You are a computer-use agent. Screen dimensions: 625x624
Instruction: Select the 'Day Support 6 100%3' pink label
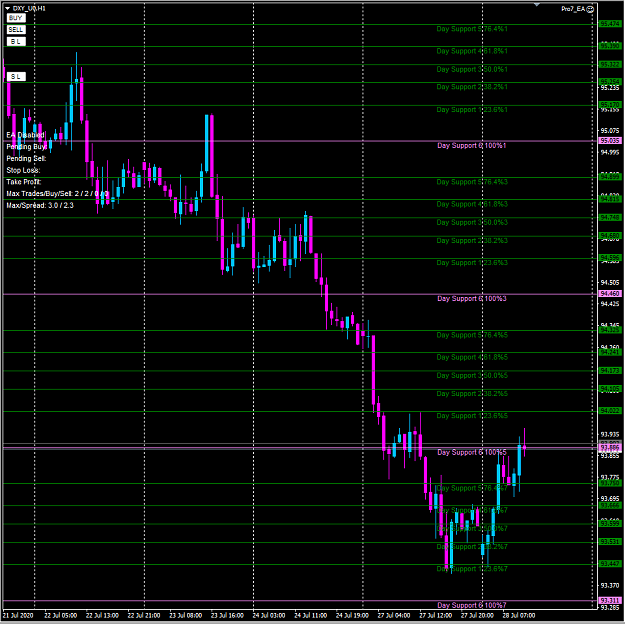click(472, 299)
